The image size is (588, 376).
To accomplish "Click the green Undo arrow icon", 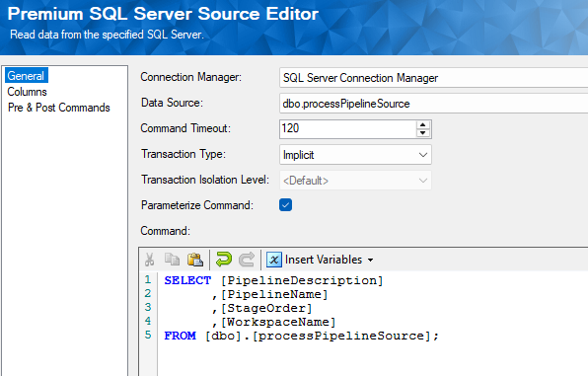I will coord(224,260).
